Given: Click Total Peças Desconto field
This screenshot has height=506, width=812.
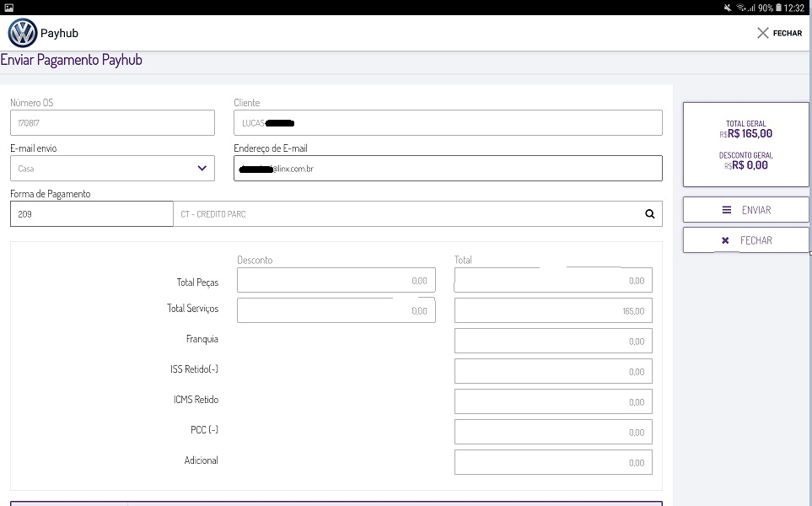Looking at the screenshot, I should 336,280.
